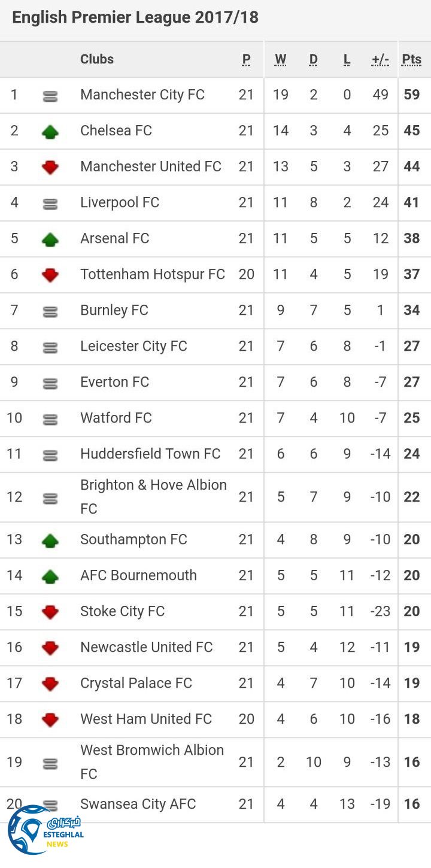
Task: Sort table by Pts column header
Action: [x=412, y=59]
